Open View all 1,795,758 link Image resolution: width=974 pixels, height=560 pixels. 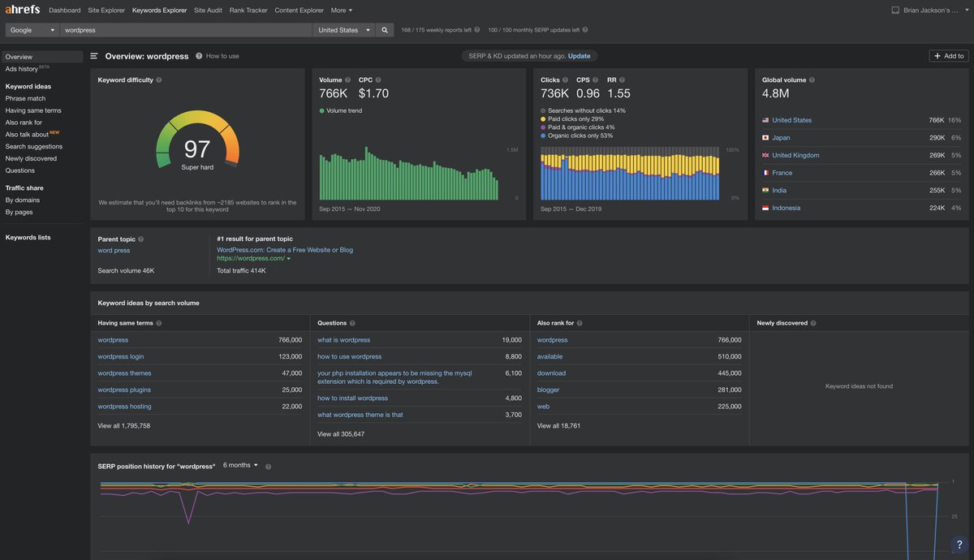click(124, 425)
